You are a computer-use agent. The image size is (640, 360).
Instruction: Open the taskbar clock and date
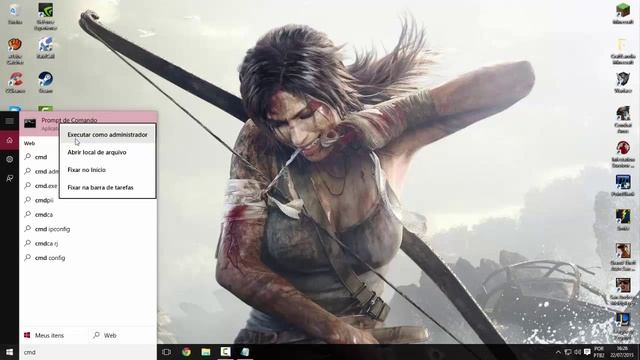[x=622, y=352]
